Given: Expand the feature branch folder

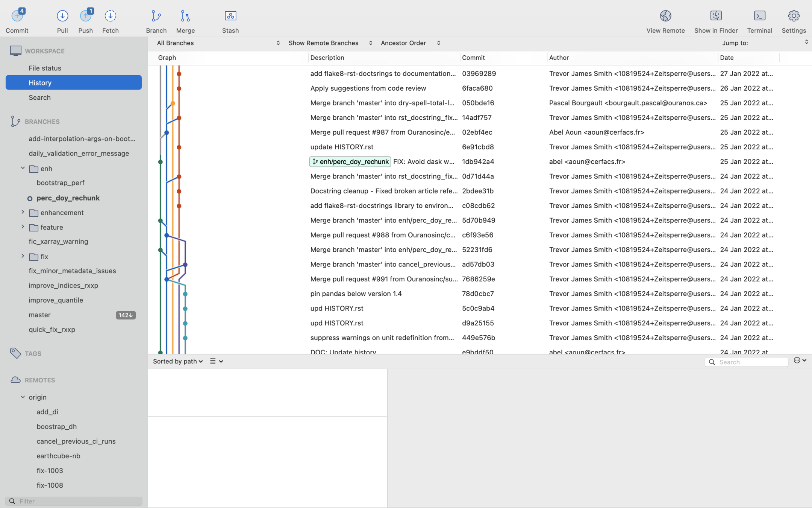Looking at the screenshot, I should pos(23,227).
